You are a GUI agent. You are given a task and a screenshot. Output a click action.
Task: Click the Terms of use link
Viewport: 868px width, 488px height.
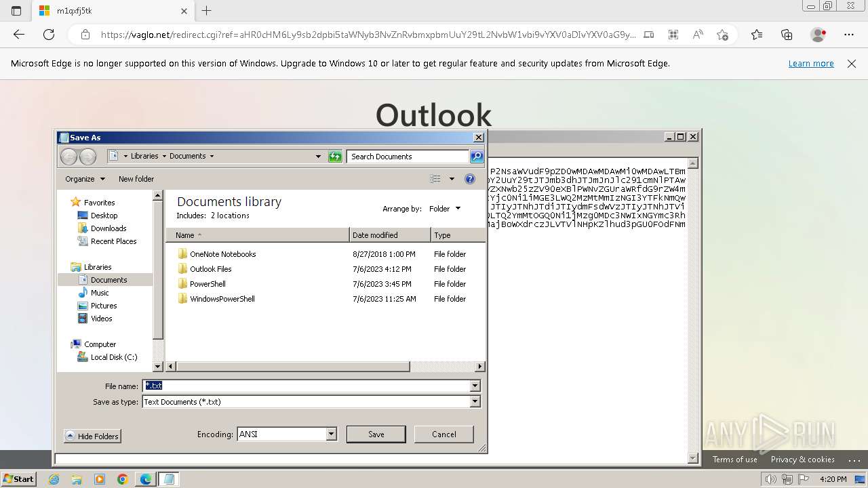[x=734, y=460]
